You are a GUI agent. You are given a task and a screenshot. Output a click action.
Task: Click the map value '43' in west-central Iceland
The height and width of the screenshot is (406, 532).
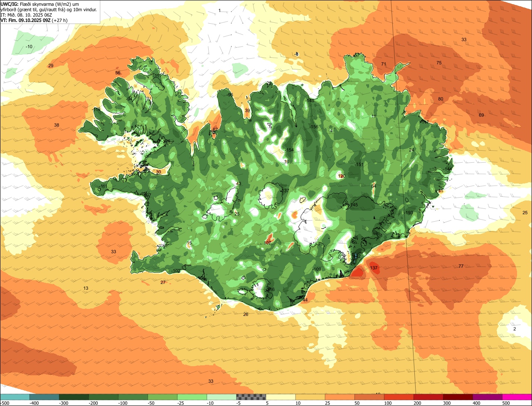pos(238,183)
